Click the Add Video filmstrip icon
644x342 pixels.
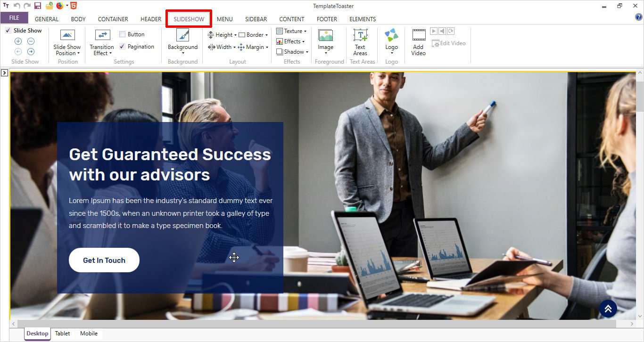pos(419,35)
